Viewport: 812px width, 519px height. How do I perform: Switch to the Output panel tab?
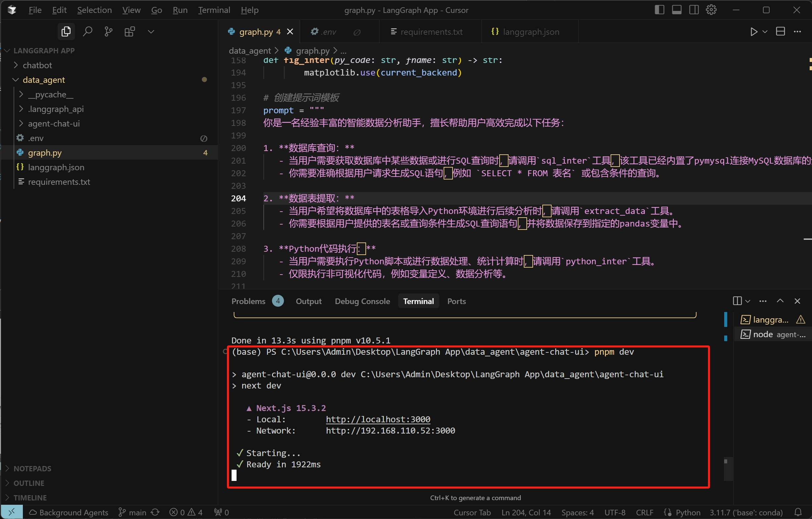click(x=308, y=301)
